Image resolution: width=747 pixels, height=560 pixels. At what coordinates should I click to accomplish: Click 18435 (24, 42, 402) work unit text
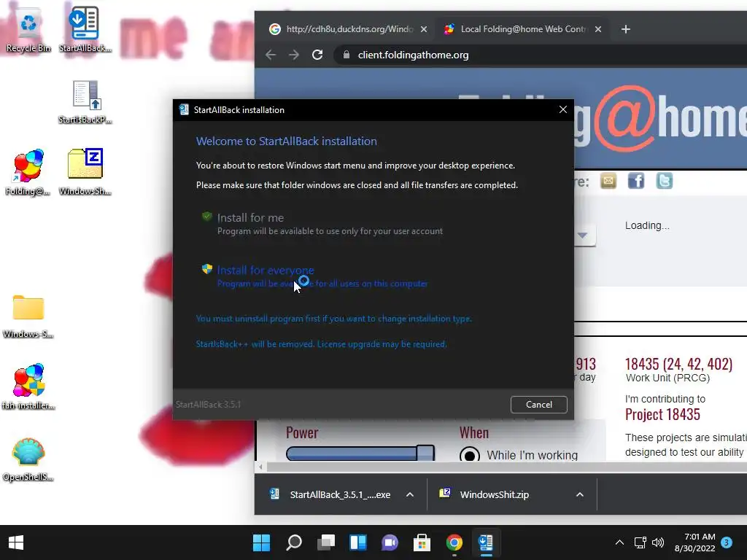678,364
